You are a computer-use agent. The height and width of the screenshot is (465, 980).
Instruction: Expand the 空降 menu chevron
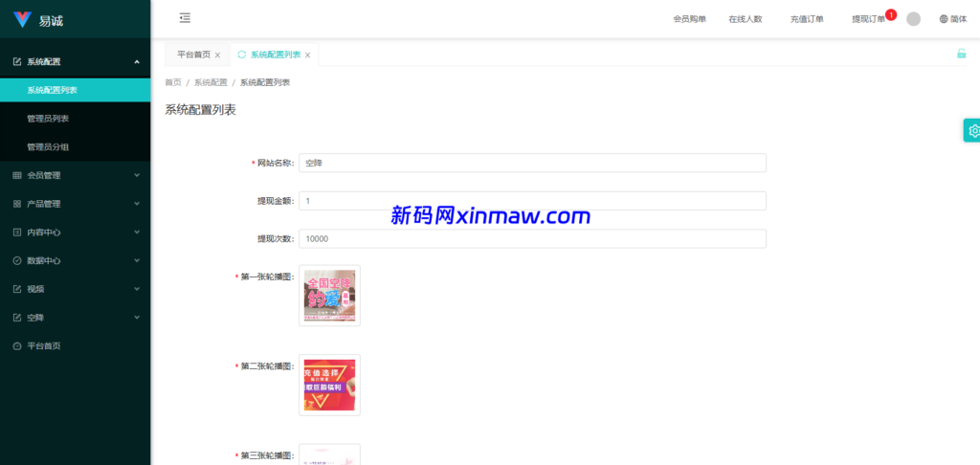pyautogui.click(x=137, y=318)
